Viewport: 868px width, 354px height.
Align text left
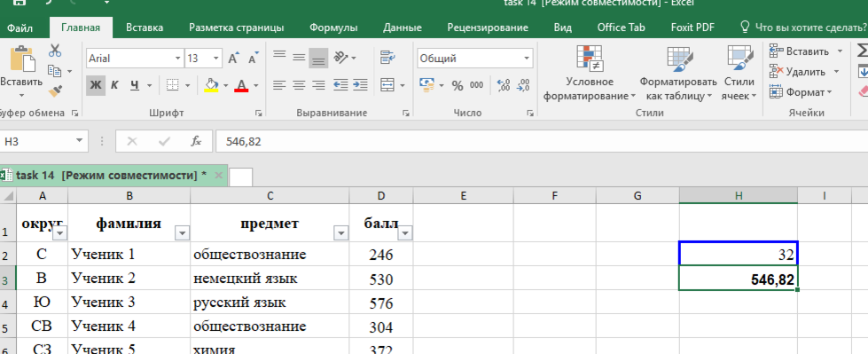tap(279, 85)
